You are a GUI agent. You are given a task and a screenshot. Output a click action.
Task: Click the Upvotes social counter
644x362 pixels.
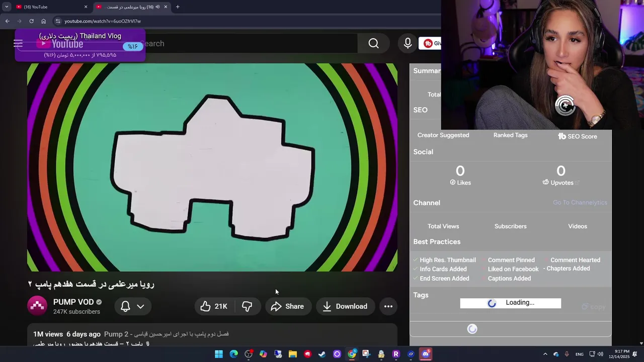(x=560, y=175)
